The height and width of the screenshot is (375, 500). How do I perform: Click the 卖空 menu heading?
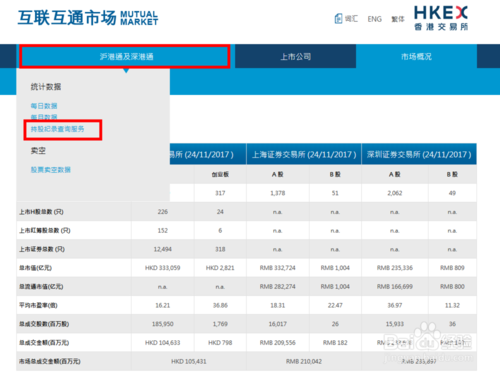38,151
